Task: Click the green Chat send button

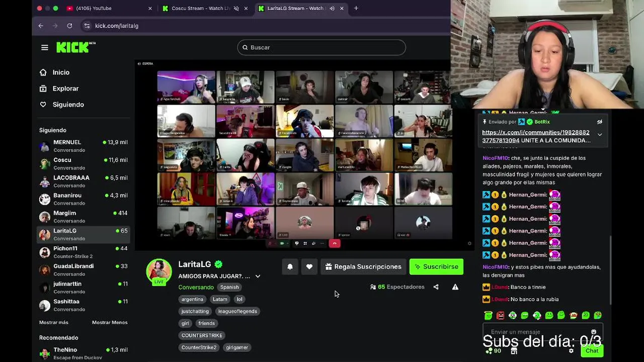Action: [x=592, y=351]
